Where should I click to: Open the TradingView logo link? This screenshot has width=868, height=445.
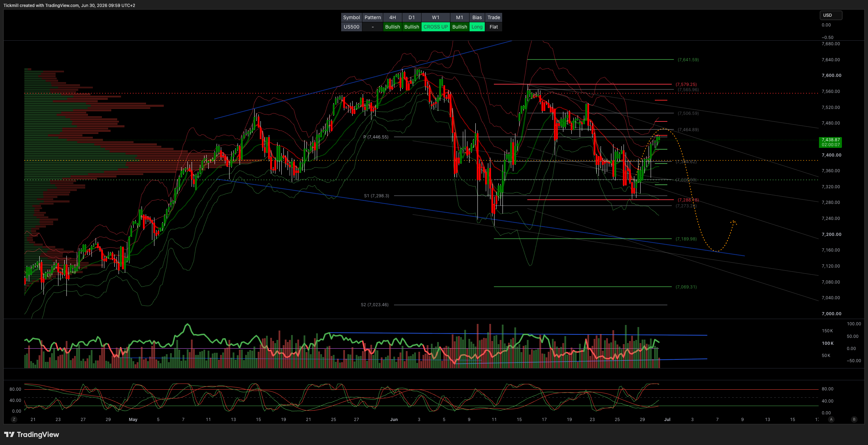click(x=32, y=435)
